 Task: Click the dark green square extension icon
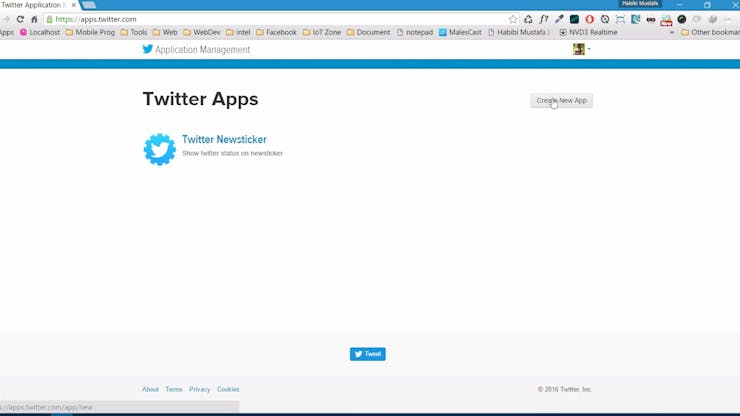click(x=574, y=19)
